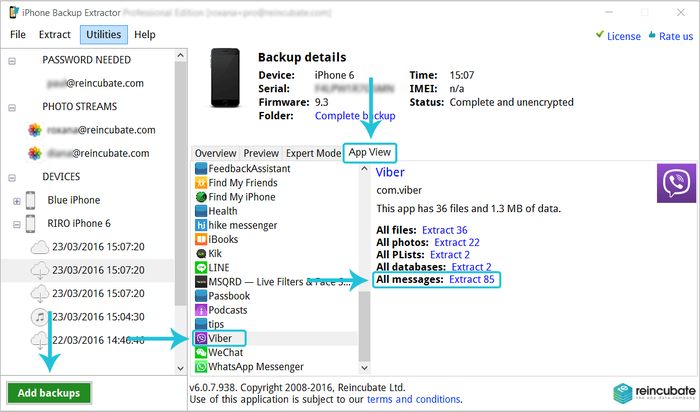Click Extract 22 for all photos

[457, 242]
